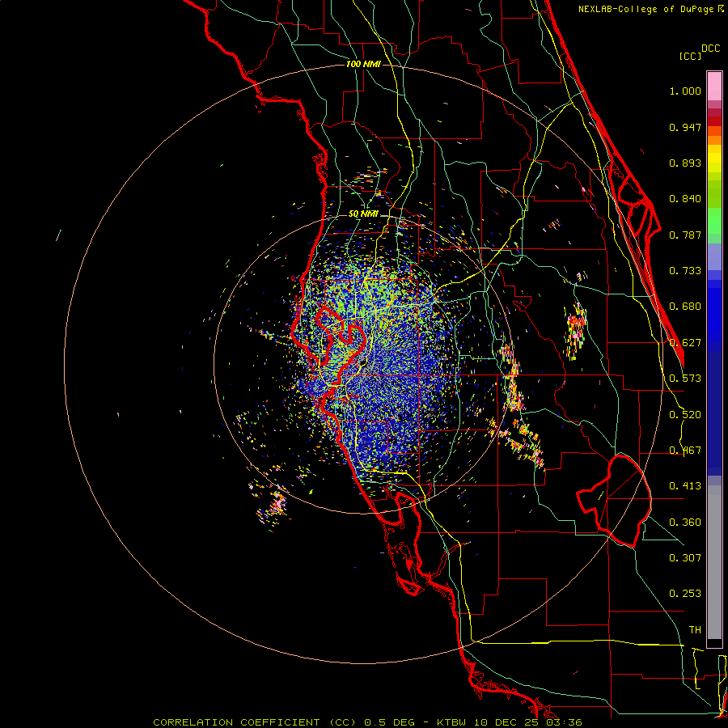Select the 0.787 scale value
Image resolution: width=728 pixels, height=728 pixels.
click(x=685, y=235)
